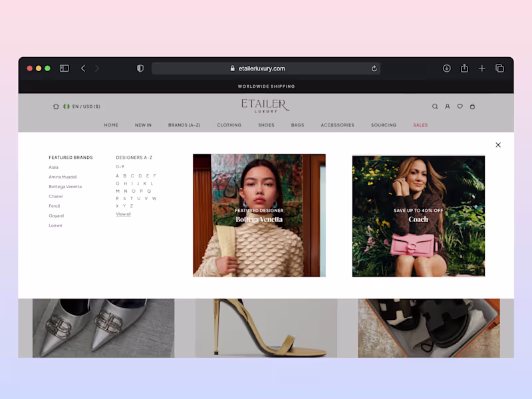
Task: Open the Featured Designer Bottega Veneta banner
Action: (x=259, y=215)
